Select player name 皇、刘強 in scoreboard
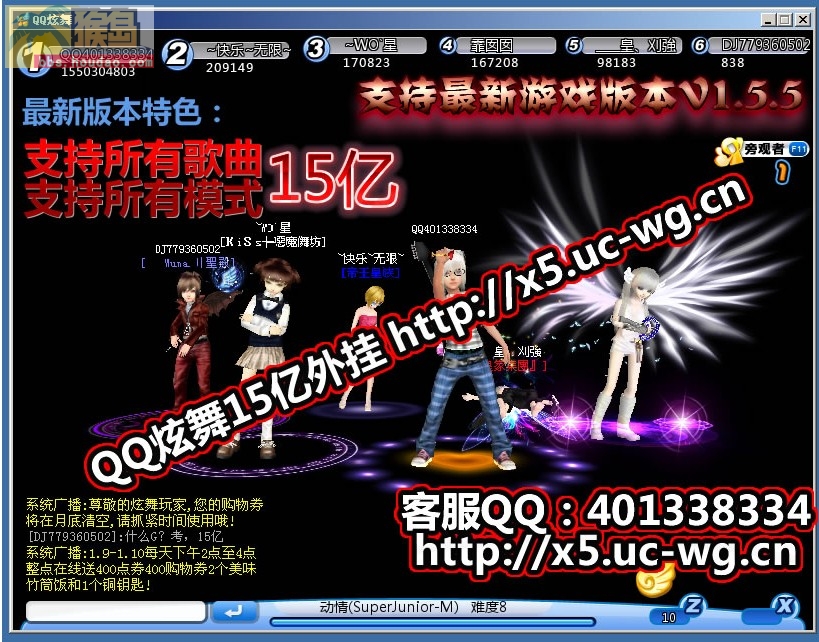 click(637, 46)
